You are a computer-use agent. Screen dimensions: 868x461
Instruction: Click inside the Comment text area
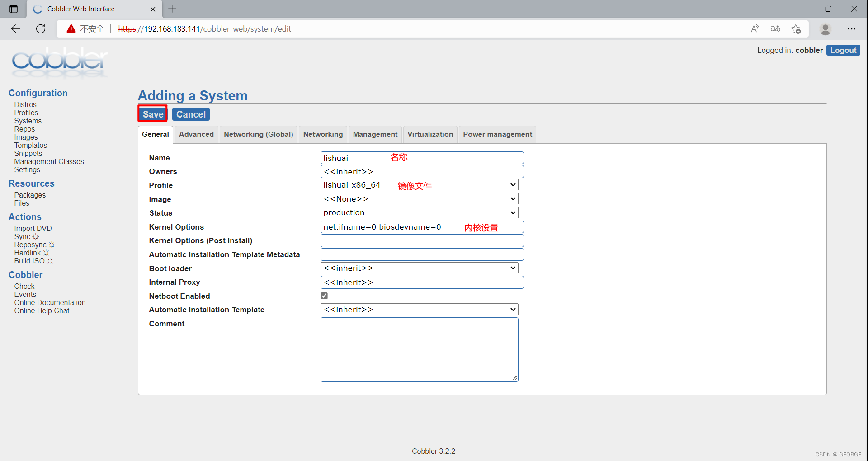[x=420, y=350]
